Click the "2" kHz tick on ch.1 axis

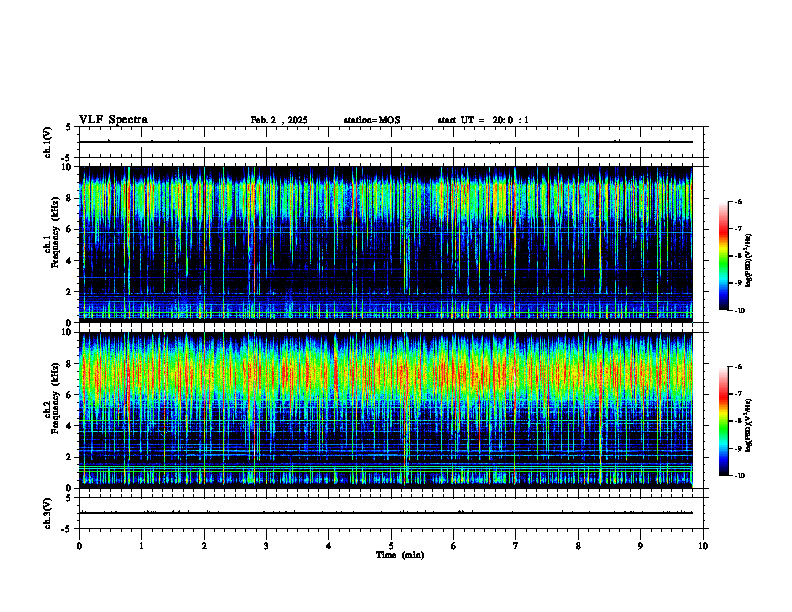coord(70,292)
